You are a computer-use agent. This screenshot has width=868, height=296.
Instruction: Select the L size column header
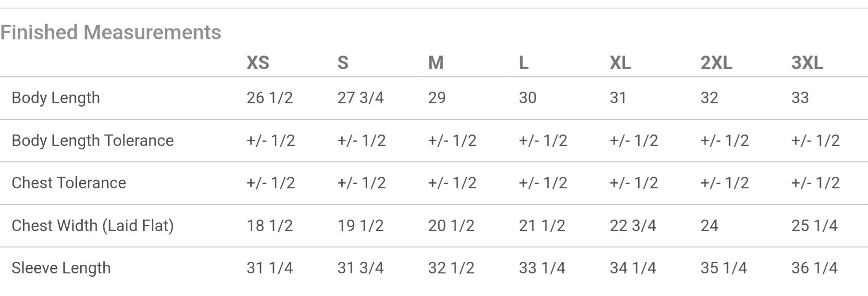pyautogui.click(x=524, y=62)
